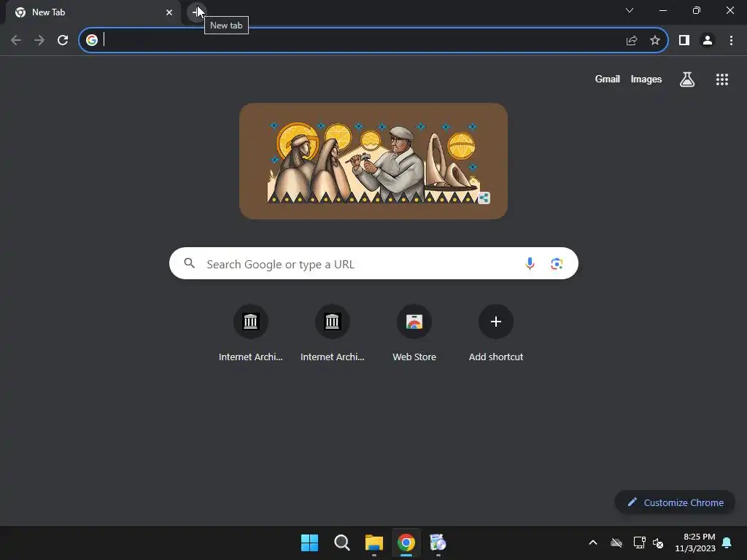Go forward to next page
This screenshot has width=747, height=560.
[x=39, y=40]
